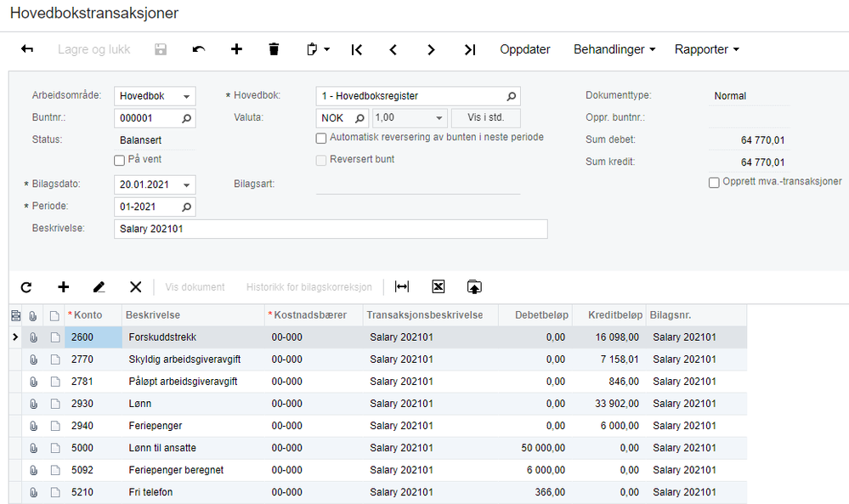The height and width of the screenshot is (504, 849).
Task: Click note icon in row 5210
Action: click(x=54, y=493)
